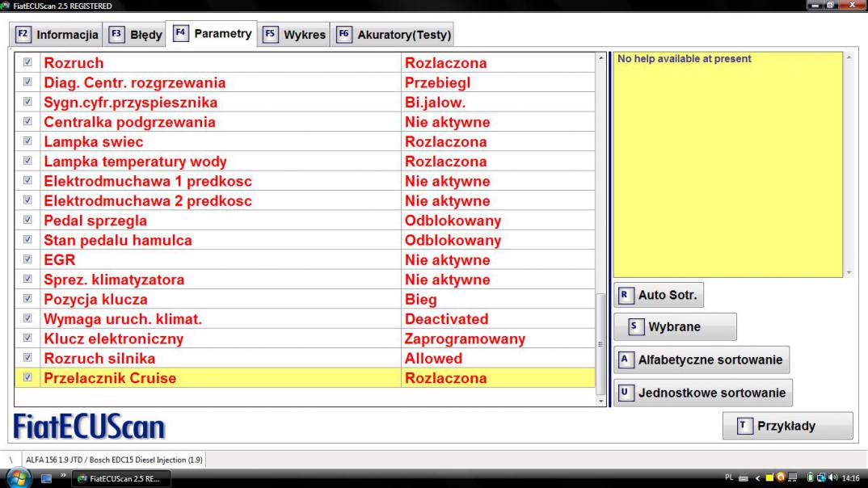Click the Klucz elektroniczny label
Viewport: 868px width, 488px height.
click(x=113, y=339)
